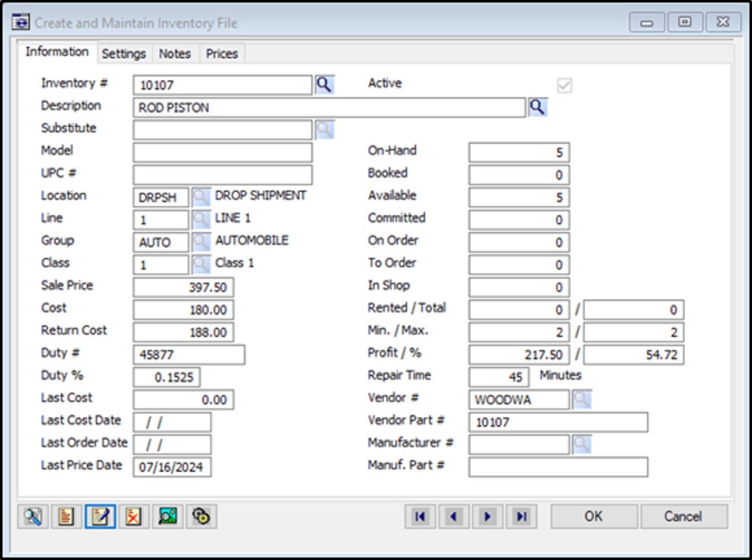Click the Vendor # field WOODWA

coord(519,399)
